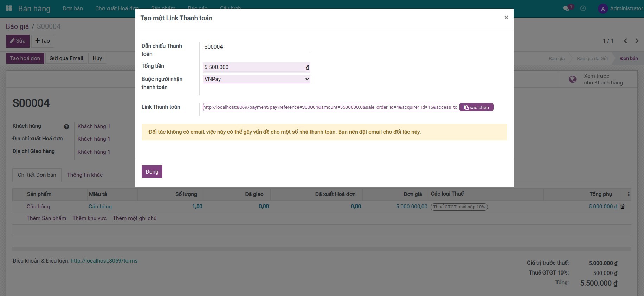The image size is (644, 296).
Task: Expand the VNPay payment acquirer dropdown
Action: pos(256,79)
